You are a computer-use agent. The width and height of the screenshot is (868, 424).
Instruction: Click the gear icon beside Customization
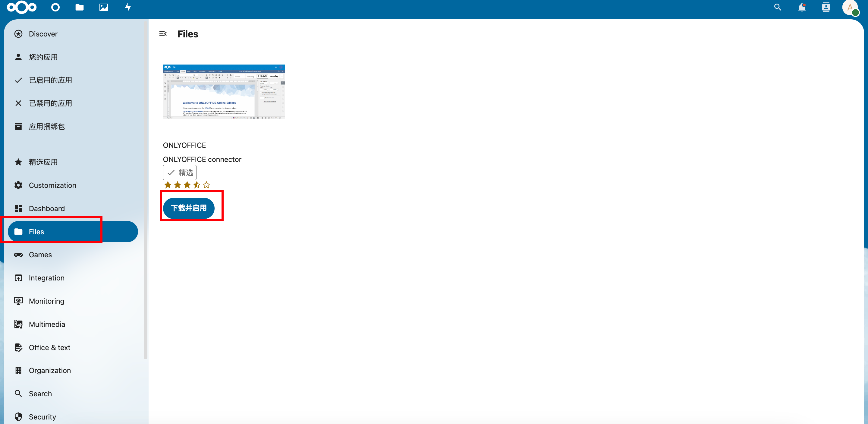tap(18, 185)
